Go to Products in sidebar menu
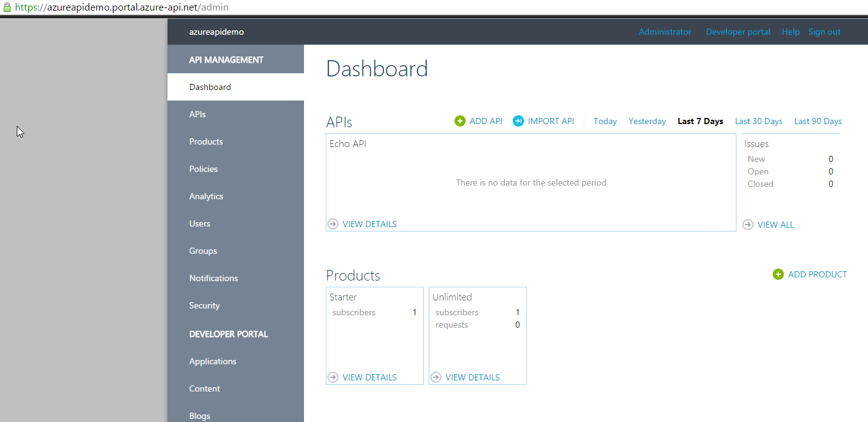Viewport: 868px width, 422px height. (x=236, y=141)
